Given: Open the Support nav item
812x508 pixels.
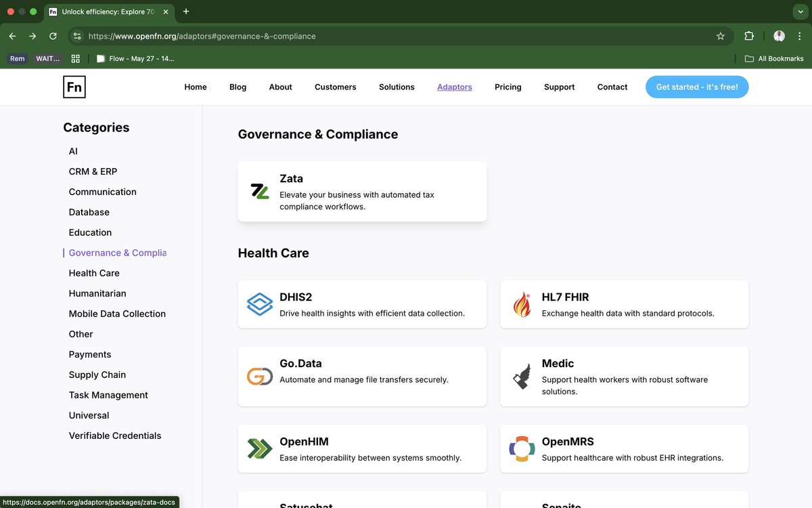Looking at the screenshot, I should tap(559, 87).
